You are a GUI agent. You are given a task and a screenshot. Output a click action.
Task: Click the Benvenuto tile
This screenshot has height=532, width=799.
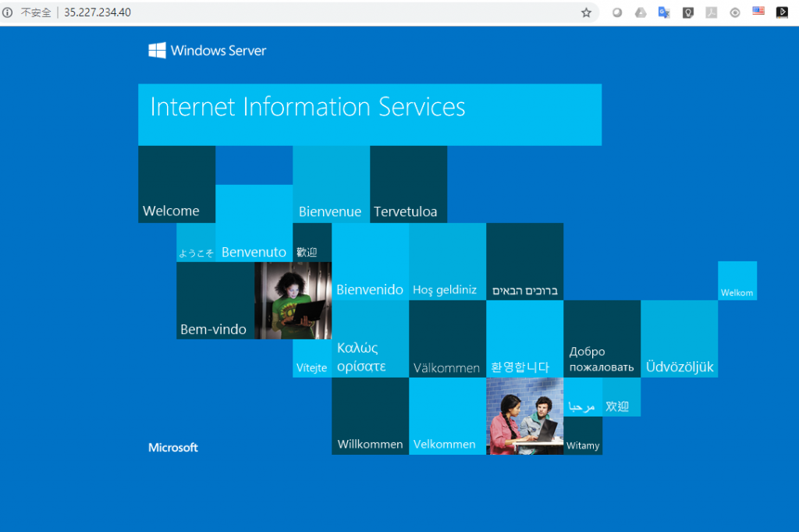[x=254, y=223]
